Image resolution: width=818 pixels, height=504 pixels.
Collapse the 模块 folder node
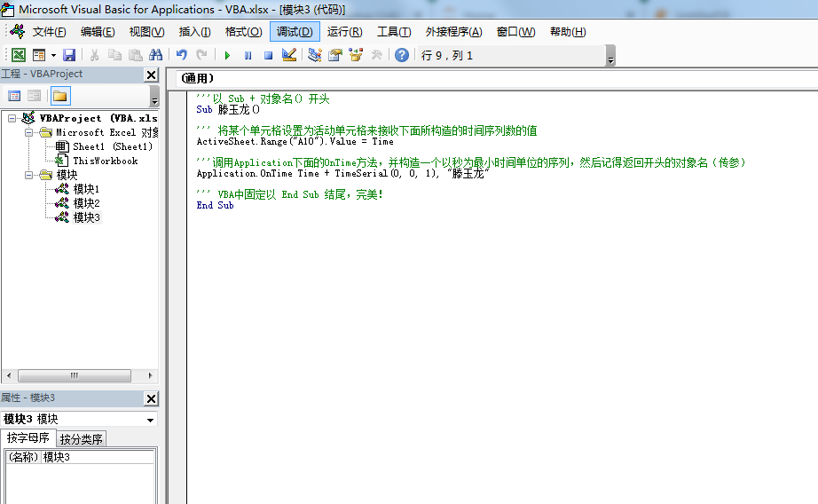click(x=29, y=175)
